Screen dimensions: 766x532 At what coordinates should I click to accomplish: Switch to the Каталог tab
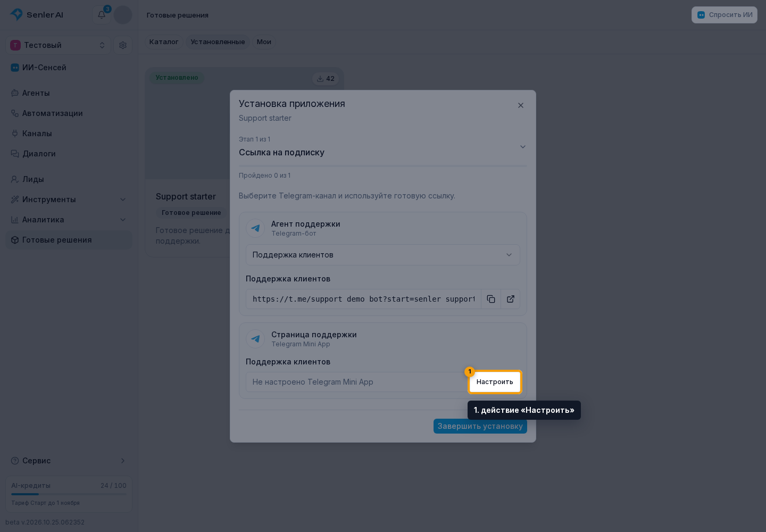[164, 42]
